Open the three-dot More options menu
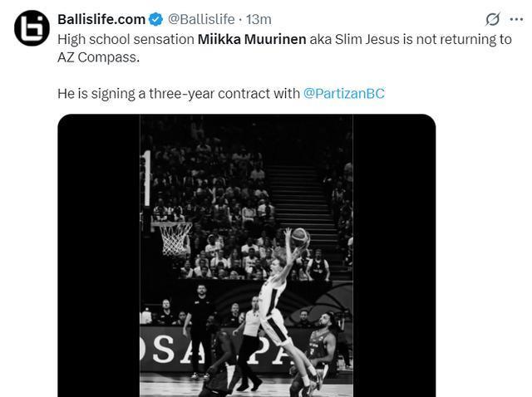Viewport: 532px width, 397px height. click(x=516, y=19)
